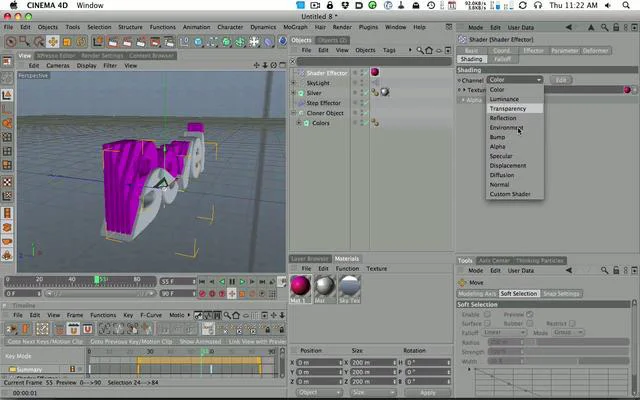Click the Play Forward green arrow
Screen dimensions: 640x400
click(242, 282)
